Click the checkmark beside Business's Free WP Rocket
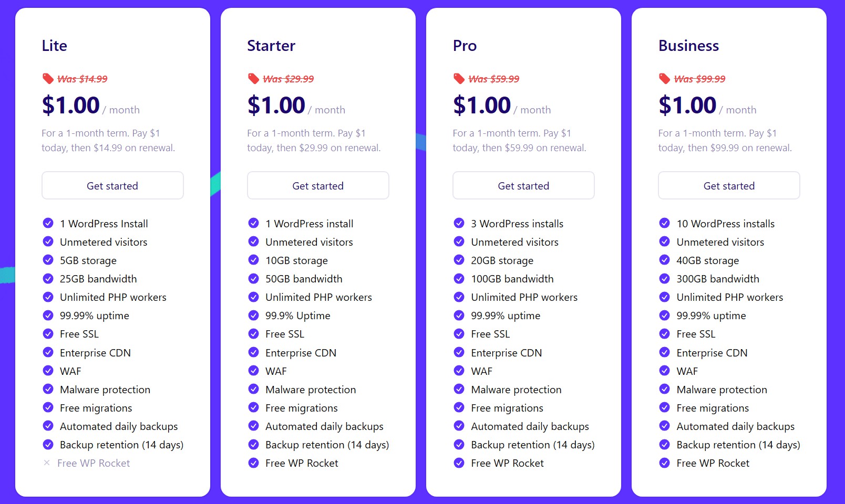Viewport: 845px width, 504px height. tap(664, 463)
